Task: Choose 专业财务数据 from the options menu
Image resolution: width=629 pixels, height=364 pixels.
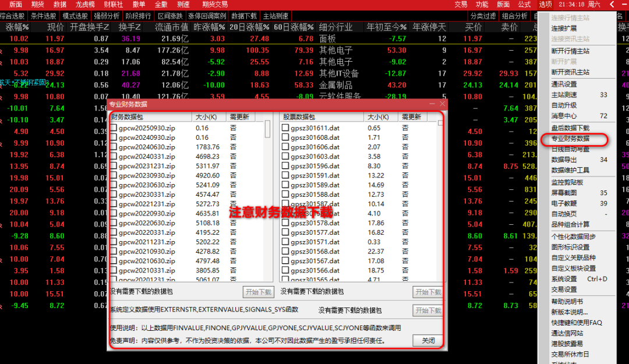Action: tap(570, 139)
